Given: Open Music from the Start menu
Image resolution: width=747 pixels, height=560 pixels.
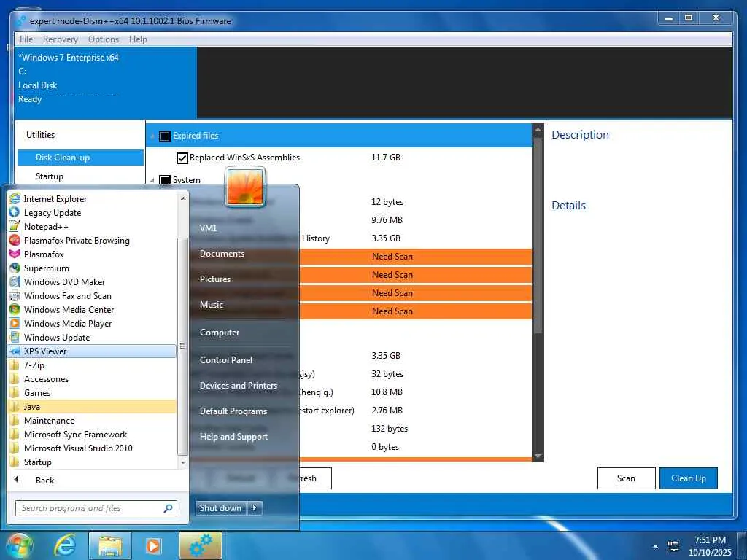Looking at the screenshot, I should (212, 305).
